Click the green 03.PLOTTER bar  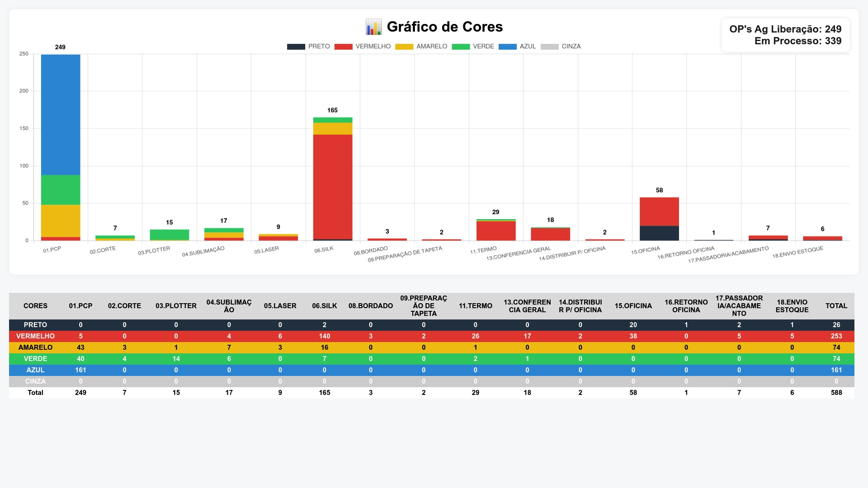coord(170,235)
